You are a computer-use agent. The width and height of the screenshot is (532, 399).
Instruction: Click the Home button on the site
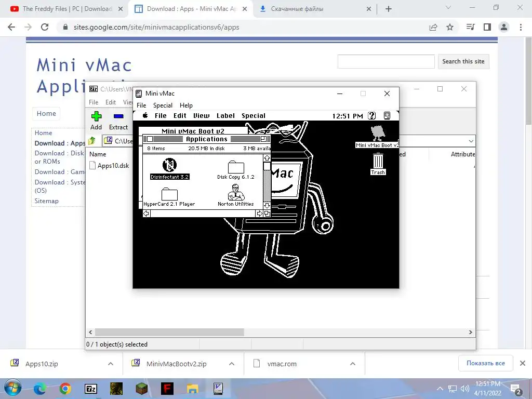point(46,113)
